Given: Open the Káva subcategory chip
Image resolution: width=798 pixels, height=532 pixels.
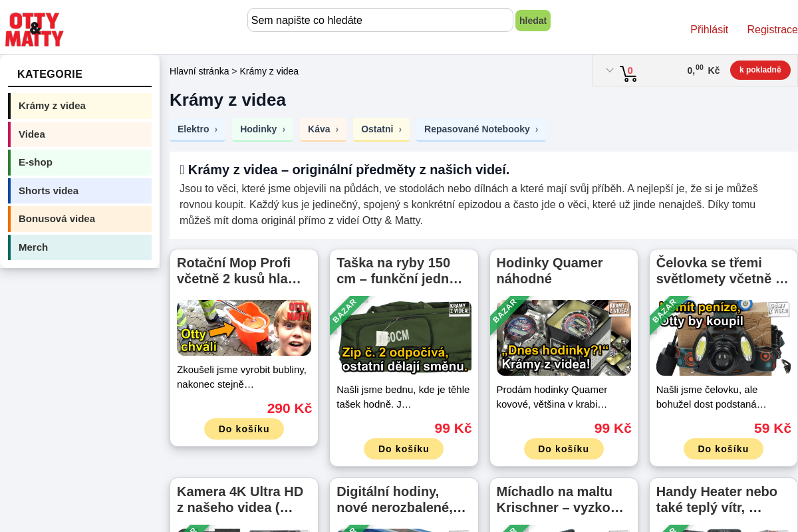Looking at the screenshot, I should pos(323,129).
